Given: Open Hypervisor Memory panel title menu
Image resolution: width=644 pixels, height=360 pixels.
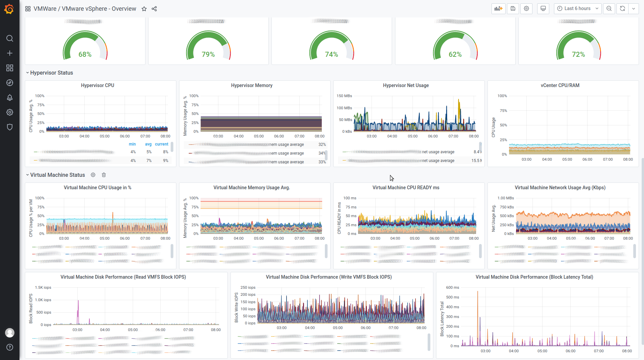Looking at the screenshot, I should 252,85.
